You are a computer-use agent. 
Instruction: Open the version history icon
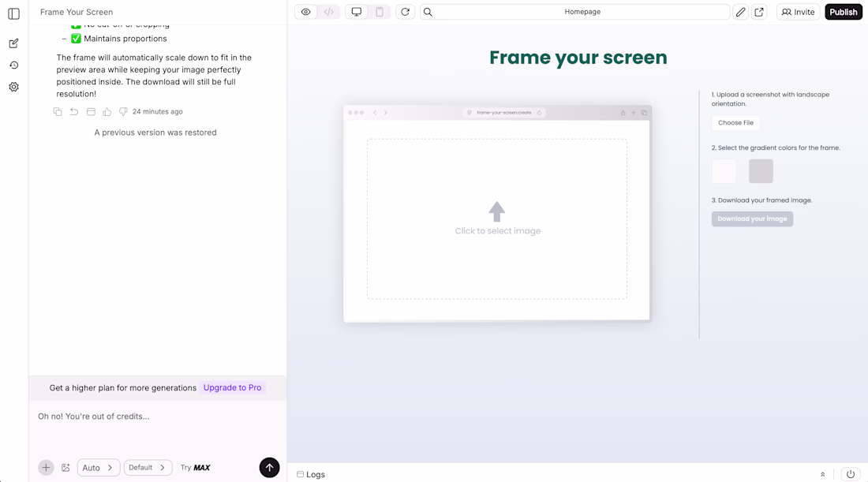[x=14, y=65]
